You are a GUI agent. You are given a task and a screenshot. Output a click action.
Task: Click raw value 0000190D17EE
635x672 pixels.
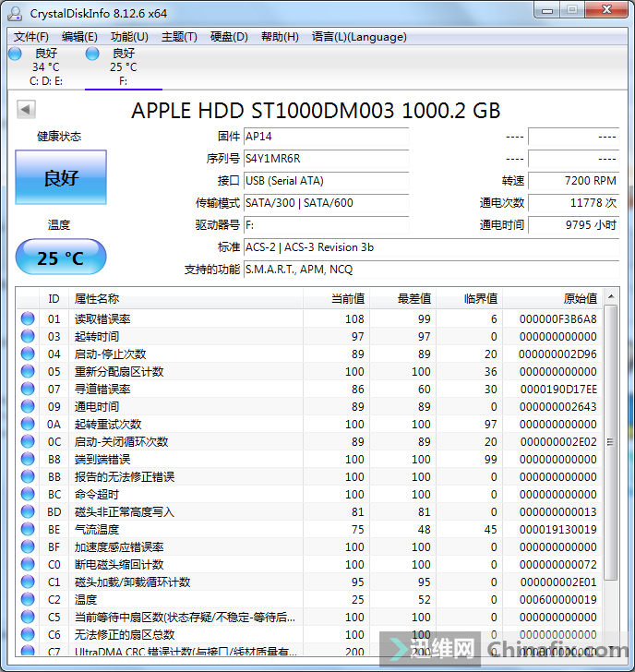click(x=558, y=390)
